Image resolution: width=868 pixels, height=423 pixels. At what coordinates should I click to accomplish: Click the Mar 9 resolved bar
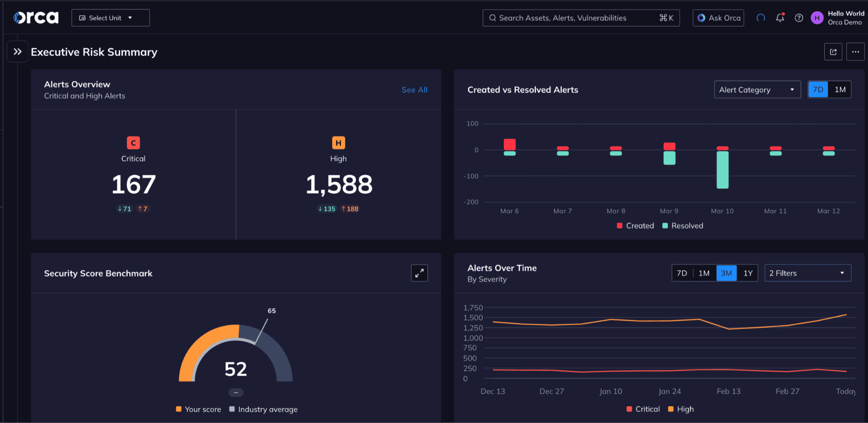pyautogui.click(x=669, y=158)
